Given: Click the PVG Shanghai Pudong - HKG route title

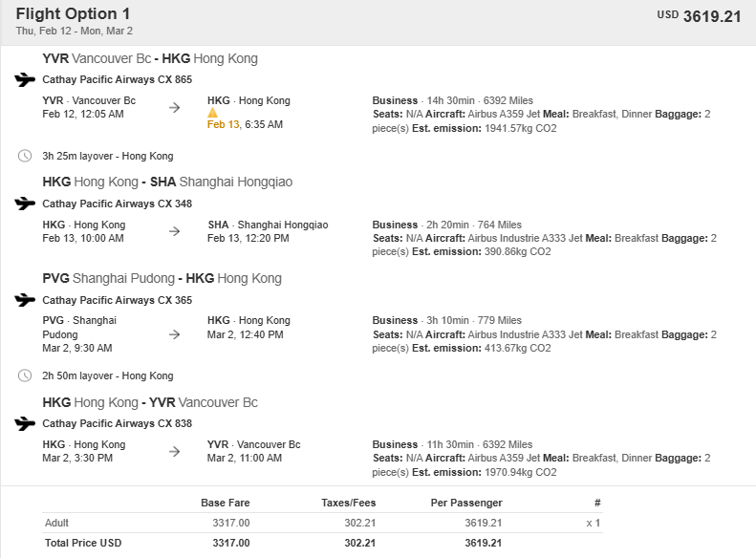Looking at the screenshot, I should 162,278.
